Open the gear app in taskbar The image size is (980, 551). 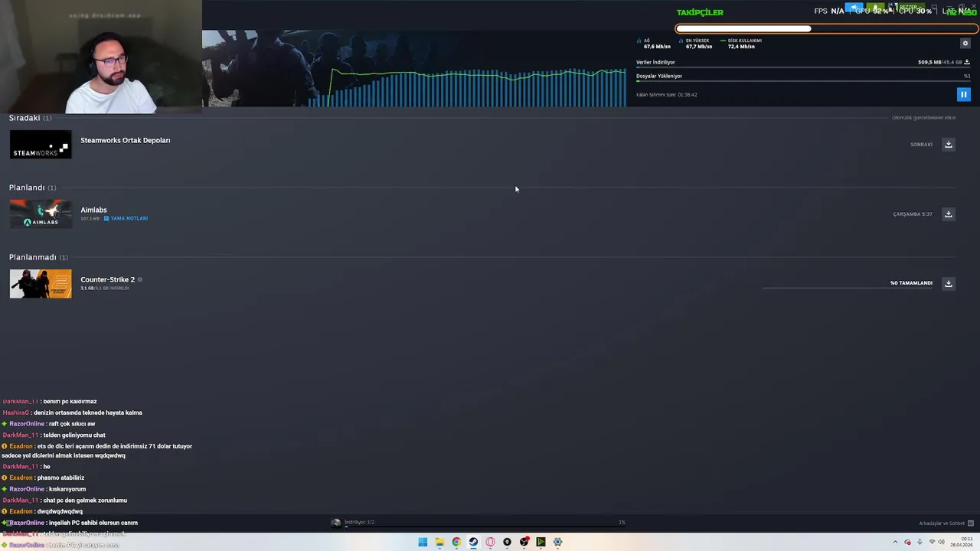click(557, 542)
